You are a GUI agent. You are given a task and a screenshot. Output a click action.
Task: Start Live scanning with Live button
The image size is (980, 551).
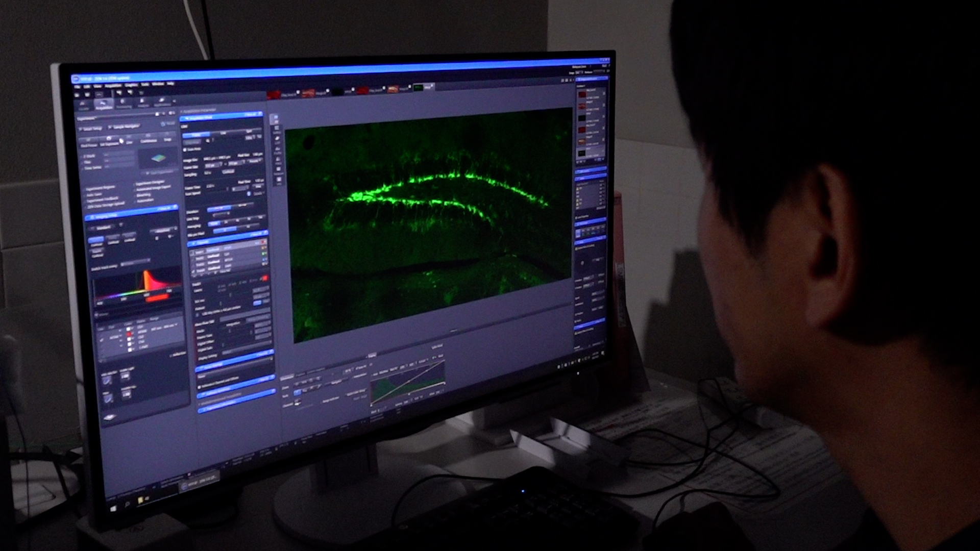point(129,139)
